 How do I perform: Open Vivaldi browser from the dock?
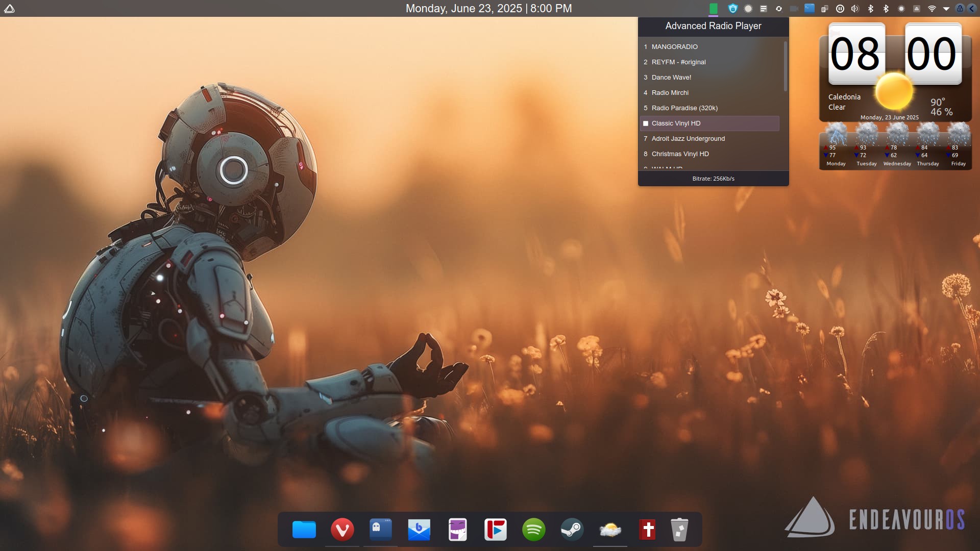(x=342, y=530)
